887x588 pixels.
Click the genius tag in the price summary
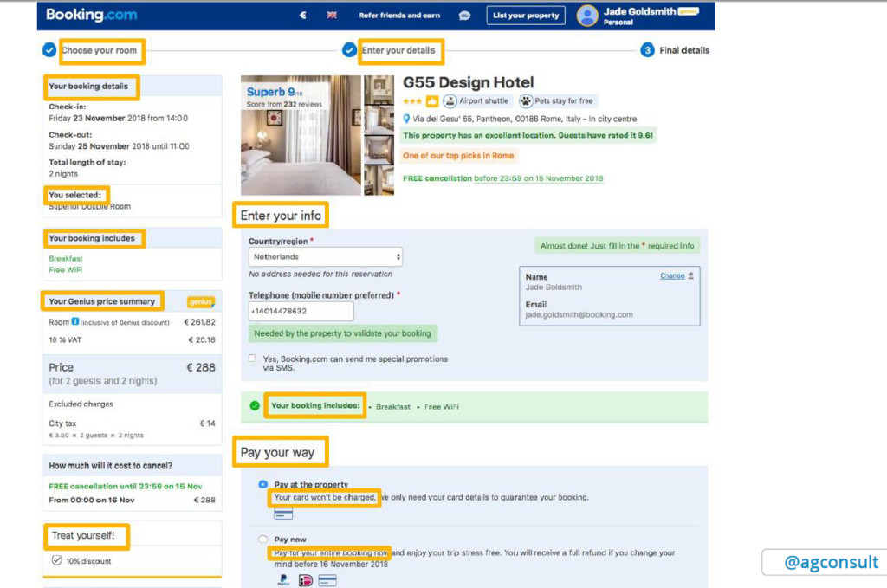(x=201, y=302)
